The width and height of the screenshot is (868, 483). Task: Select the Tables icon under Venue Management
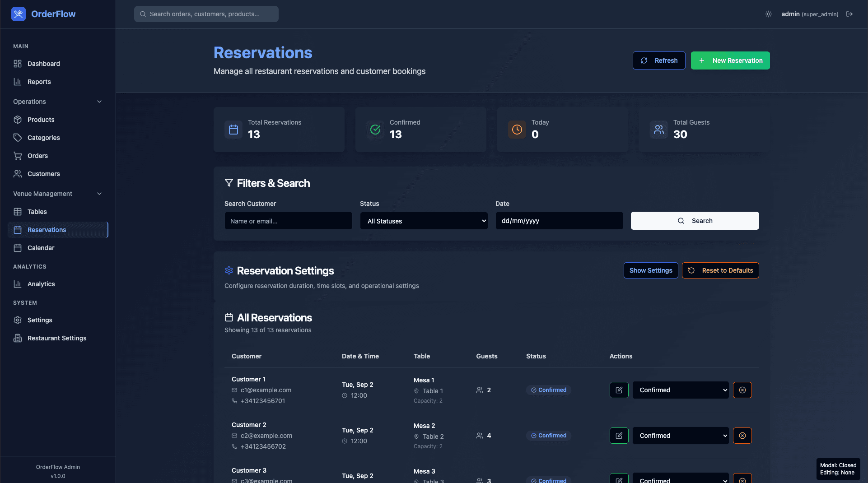[x=18, y=211]
